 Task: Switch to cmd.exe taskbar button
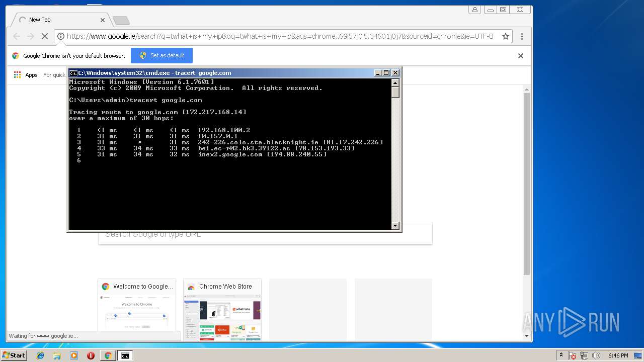point(125,355)
